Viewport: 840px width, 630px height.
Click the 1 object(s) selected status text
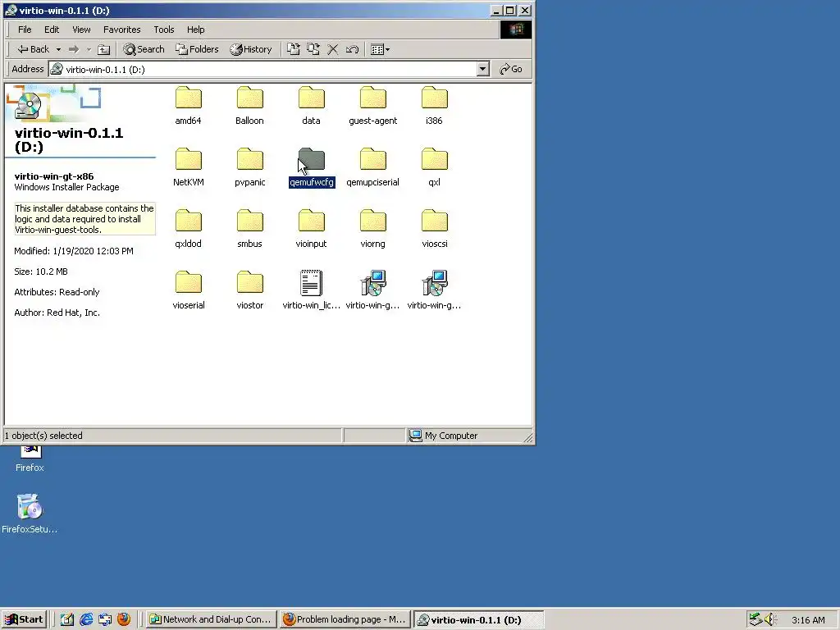click(44, 436)
